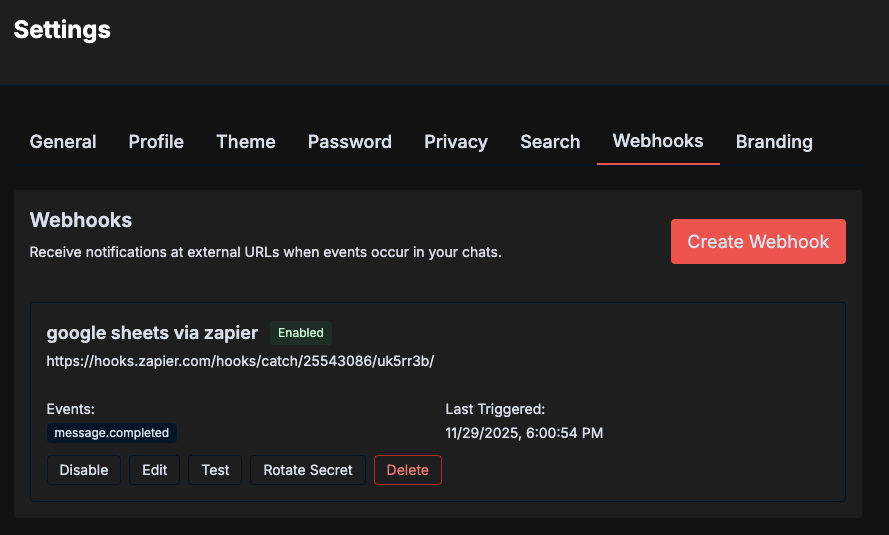
Task: Delete the google sheets via zapier webhook
Action: point(408,470)
